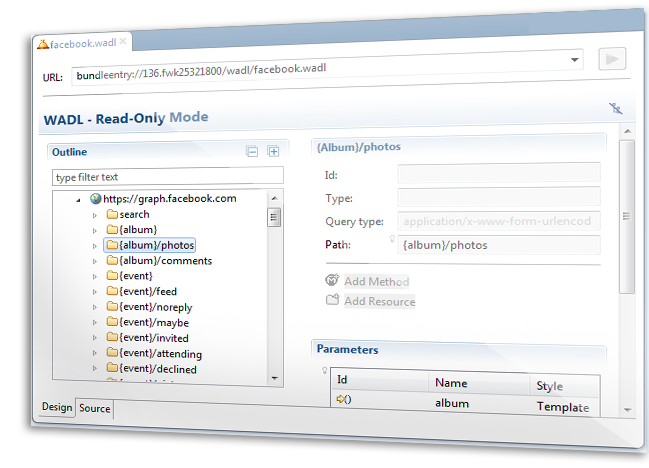Click the pin icon beside WADL header
Image resolution: width=649 pixels, height=468 pixels.
point(615,108)
